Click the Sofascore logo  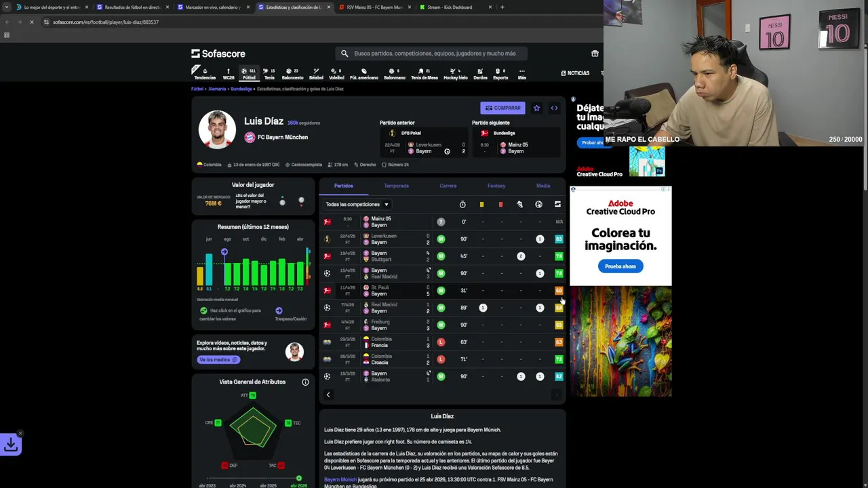(x=218, y=54)
